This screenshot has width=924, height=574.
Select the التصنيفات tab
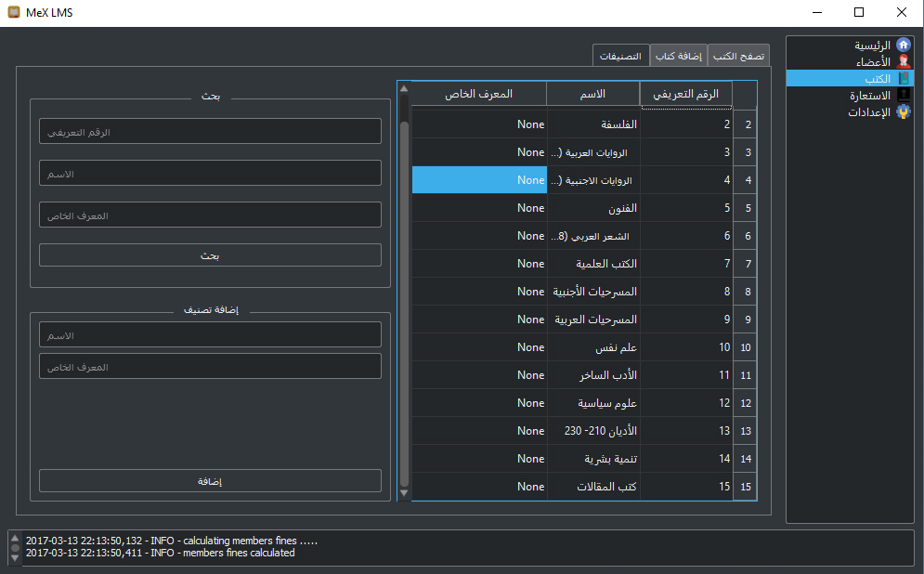click(x=620, y=56)
